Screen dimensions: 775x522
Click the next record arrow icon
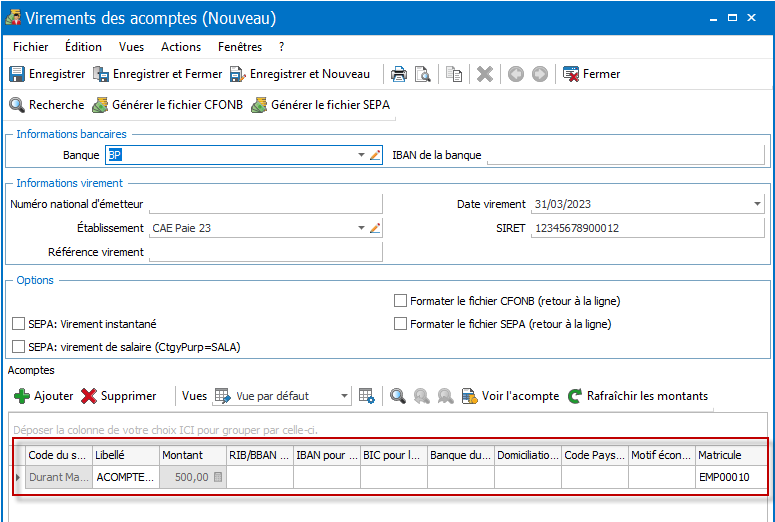[x=540, y=74]
